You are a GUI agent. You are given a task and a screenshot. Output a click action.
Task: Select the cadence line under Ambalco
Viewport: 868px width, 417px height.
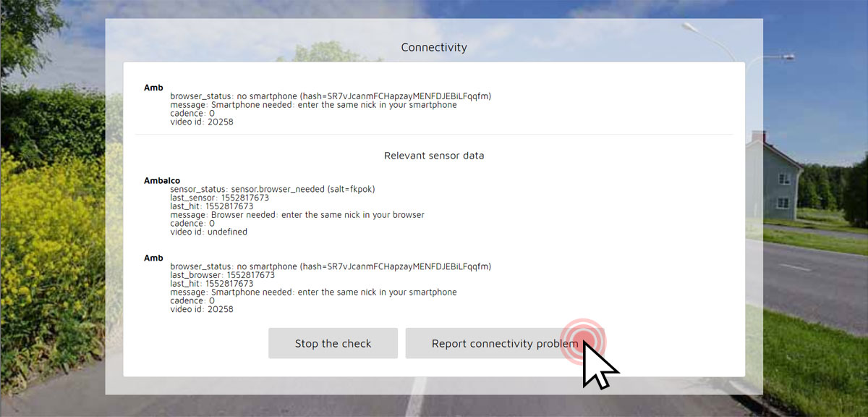click(192, 224)
